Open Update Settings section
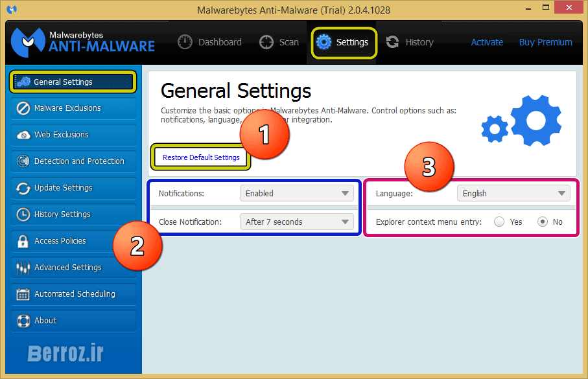The height and width of the screenshot is (379, 588). [x=73, y=188]
